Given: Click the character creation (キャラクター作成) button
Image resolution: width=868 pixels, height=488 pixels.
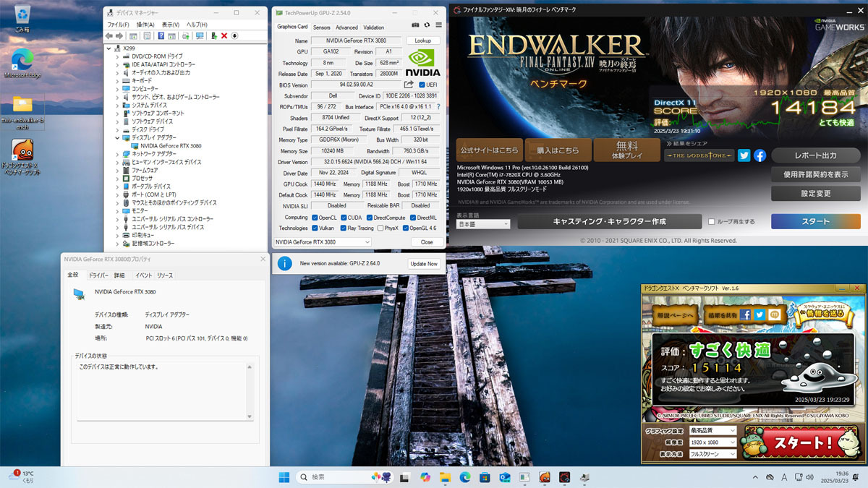Looking at the screenshot, I should tap(610, 222).
